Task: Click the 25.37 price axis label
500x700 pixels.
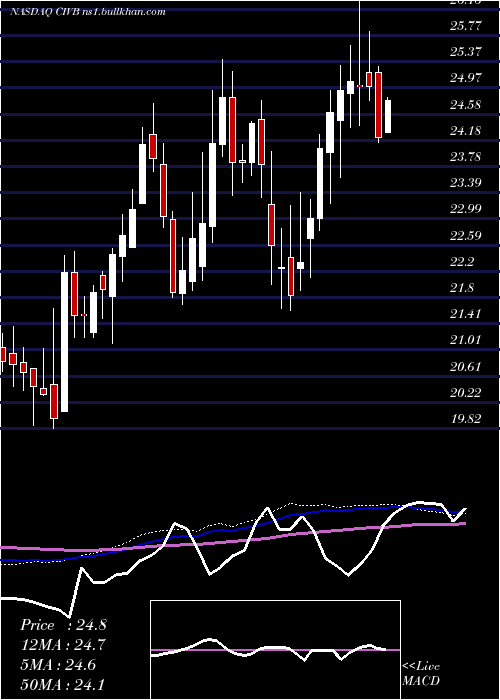Action: pos(466,52)
